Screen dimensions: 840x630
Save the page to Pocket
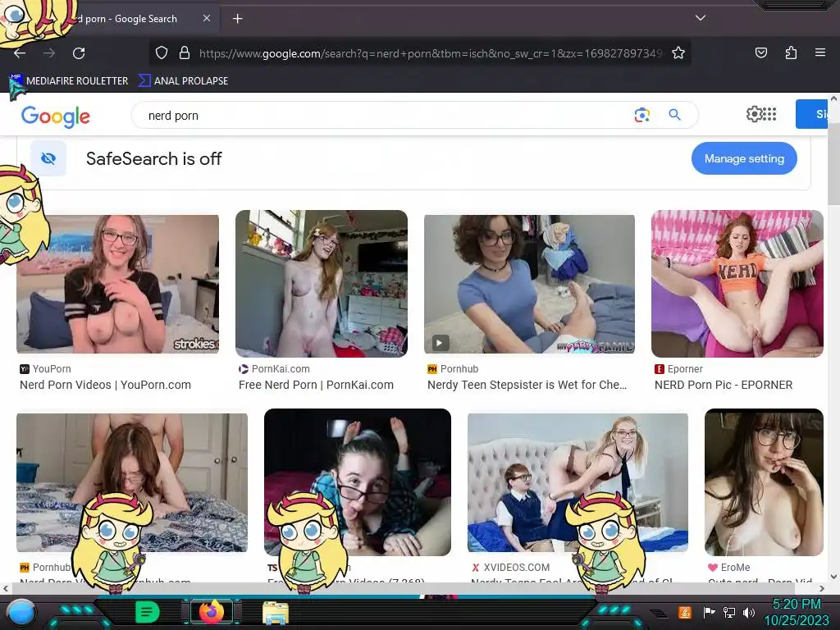(x=760, y=52)
